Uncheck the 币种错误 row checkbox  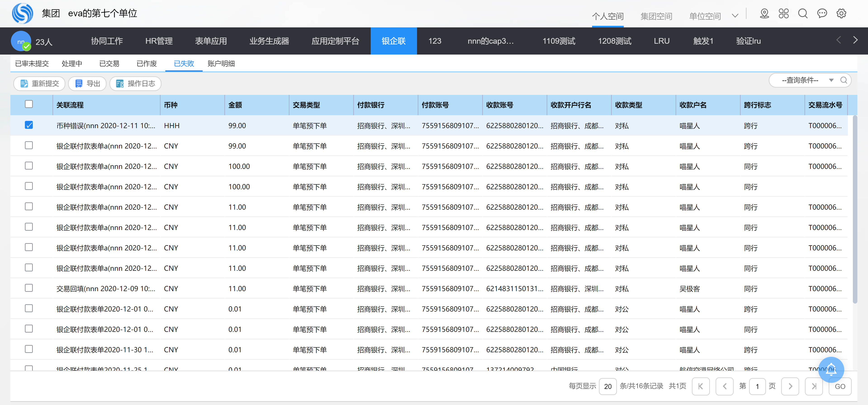[x=29, y=125]
